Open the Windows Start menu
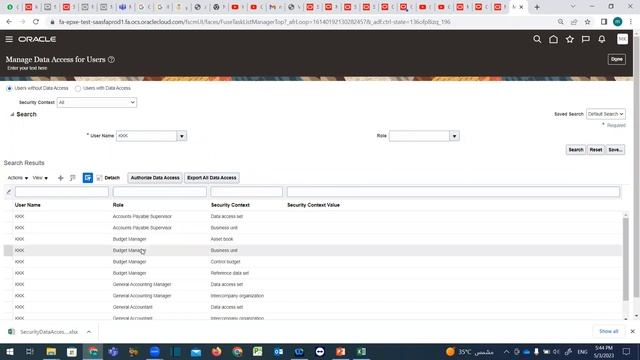Image resolution: width=640 pixels, height=360 pixels. 9,351
